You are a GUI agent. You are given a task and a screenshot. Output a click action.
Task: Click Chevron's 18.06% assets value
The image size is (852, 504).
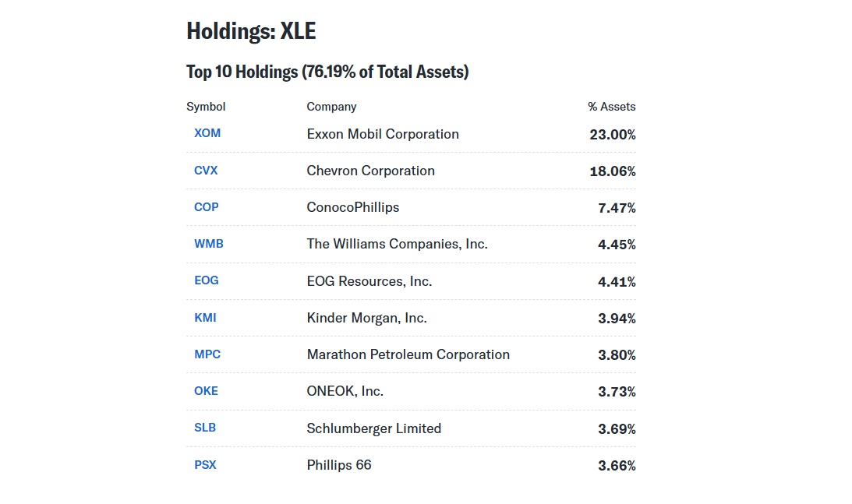612,171
